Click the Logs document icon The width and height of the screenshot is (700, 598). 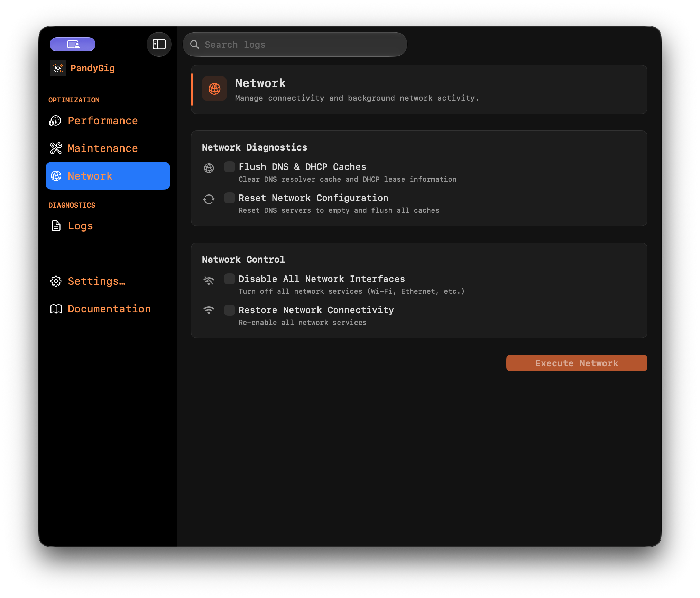(x=56, y=226)
